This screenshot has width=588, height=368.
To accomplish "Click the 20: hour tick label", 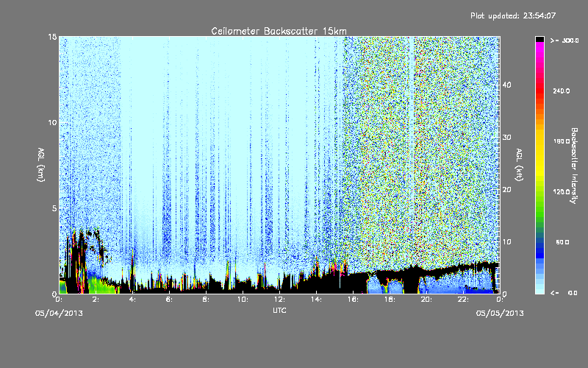I will (x=427, y=300).
